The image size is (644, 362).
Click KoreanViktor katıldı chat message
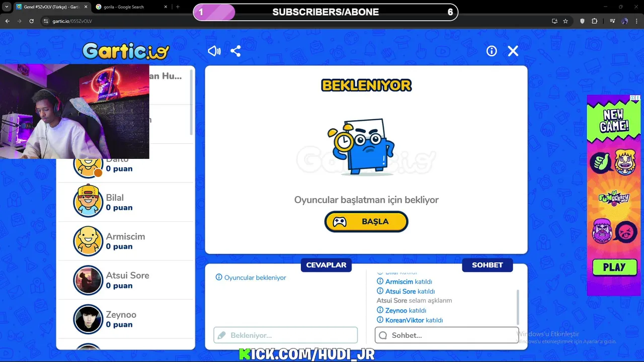click(x=410, y=320)
